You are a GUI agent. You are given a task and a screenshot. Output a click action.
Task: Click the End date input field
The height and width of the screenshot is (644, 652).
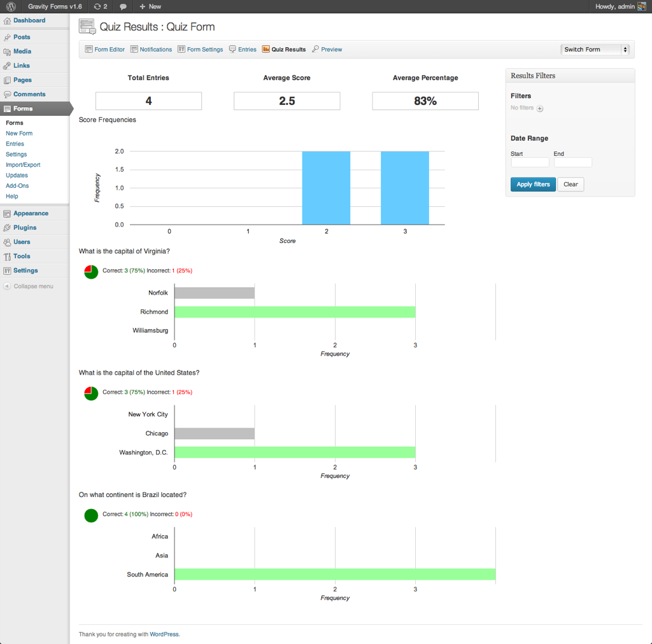pos(572,162)
